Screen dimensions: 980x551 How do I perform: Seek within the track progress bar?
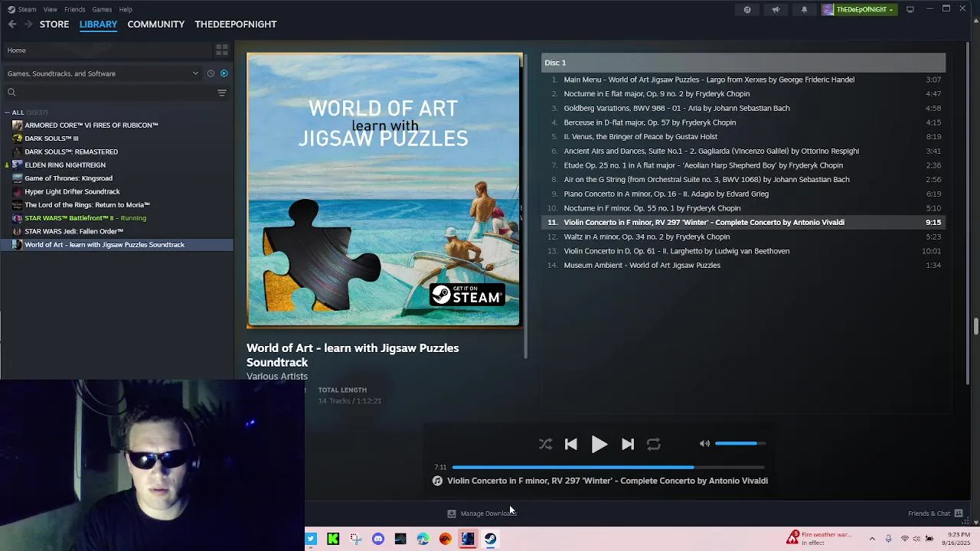coord(608,467)
